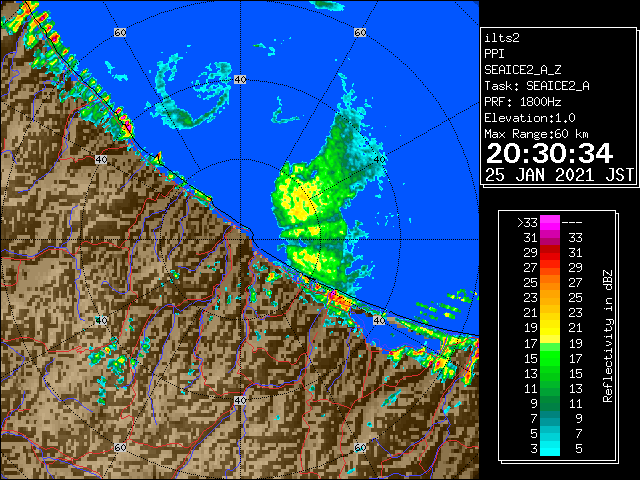
Task: Click the yellow core of large offshore echo
Action: (x=300, y=202)
